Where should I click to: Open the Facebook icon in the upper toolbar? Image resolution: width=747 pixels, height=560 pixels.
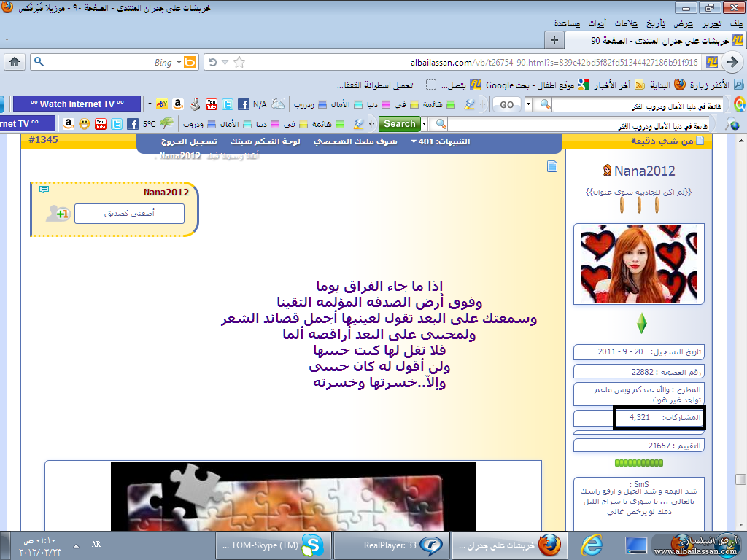point(243,104)
